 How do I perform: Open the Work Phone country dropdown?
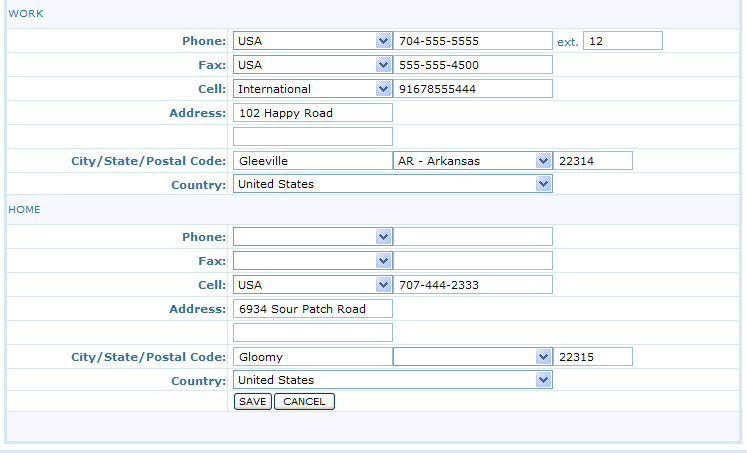point(312,41)
